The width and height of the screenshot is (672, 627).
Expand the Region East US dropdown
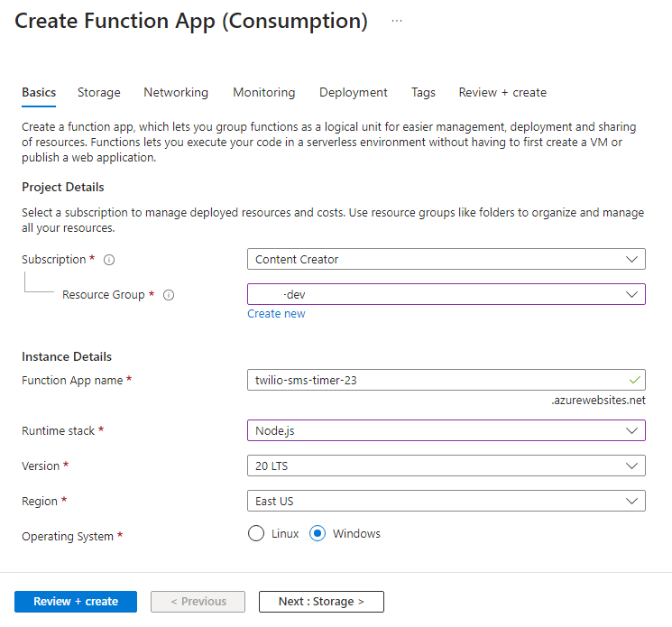[446, 501]
